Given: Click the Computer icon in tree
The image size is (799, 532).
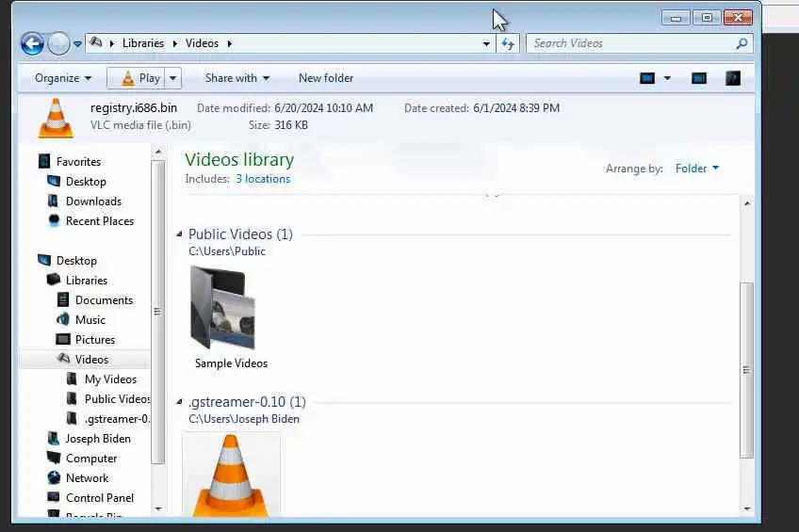Looking at the screenshot, I should point(54,458).
